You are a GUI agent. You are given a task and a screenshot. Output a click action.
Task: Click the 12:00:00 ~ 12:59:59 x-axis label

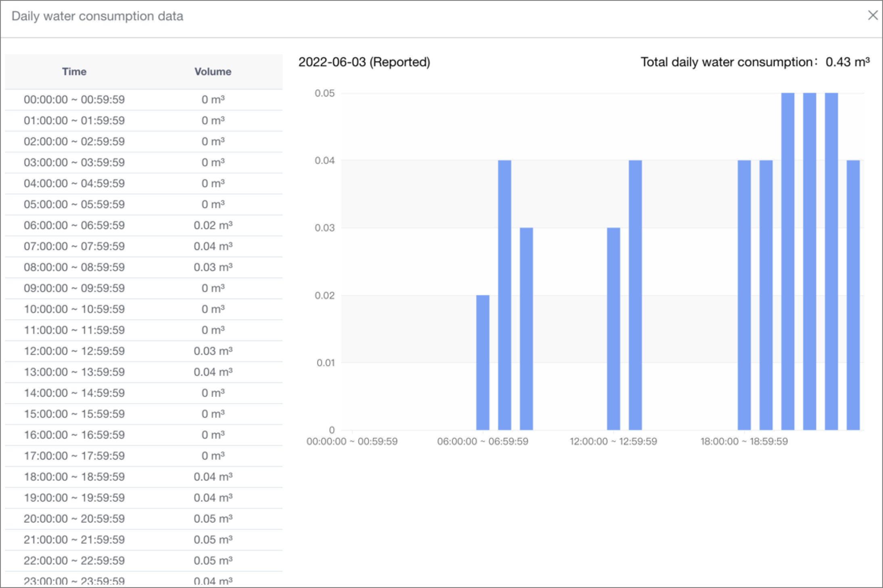pyautogui.click(x=613, y=441)
